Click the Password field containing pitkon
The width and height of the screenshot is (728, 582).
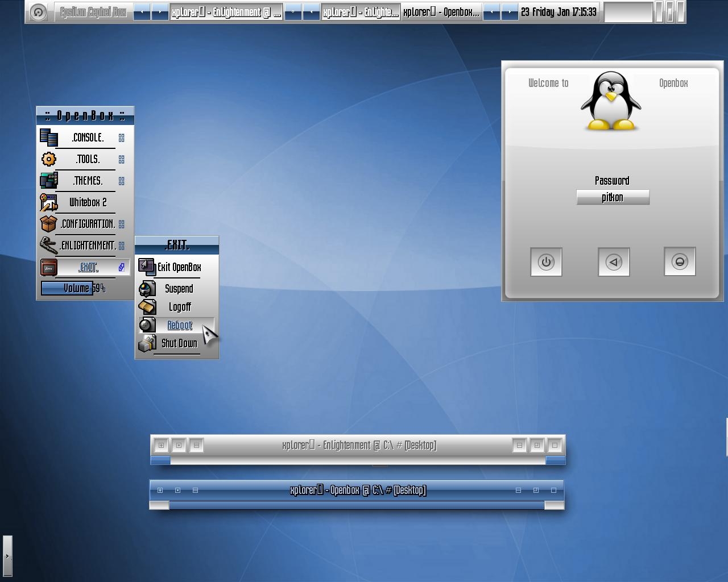click(613, 197)
